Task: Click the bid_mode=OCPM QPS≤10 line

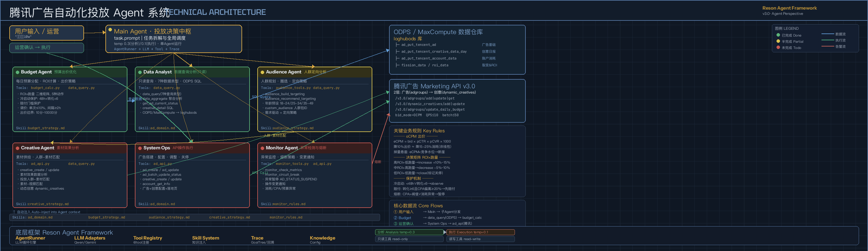Action: [x=427, y=115]
